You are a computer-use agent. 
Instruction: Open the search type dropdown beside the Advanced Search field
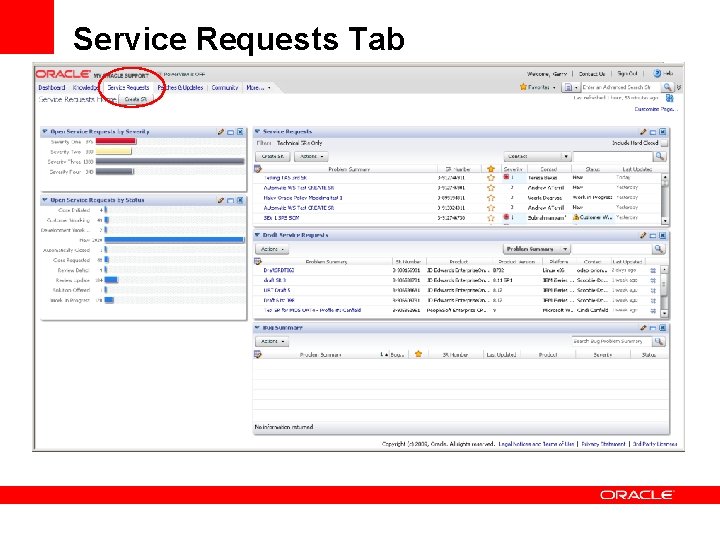[571, 87]
